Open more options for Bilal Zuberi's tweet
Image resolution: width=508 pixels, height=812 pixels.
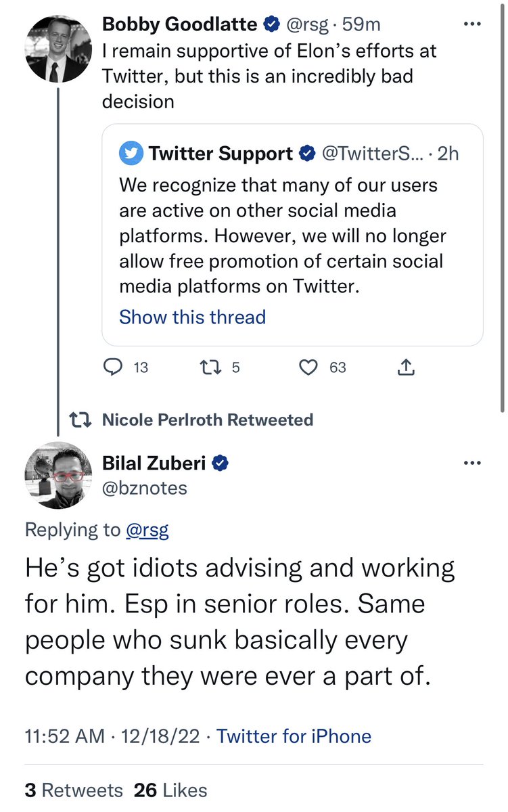tap(471, 464)
